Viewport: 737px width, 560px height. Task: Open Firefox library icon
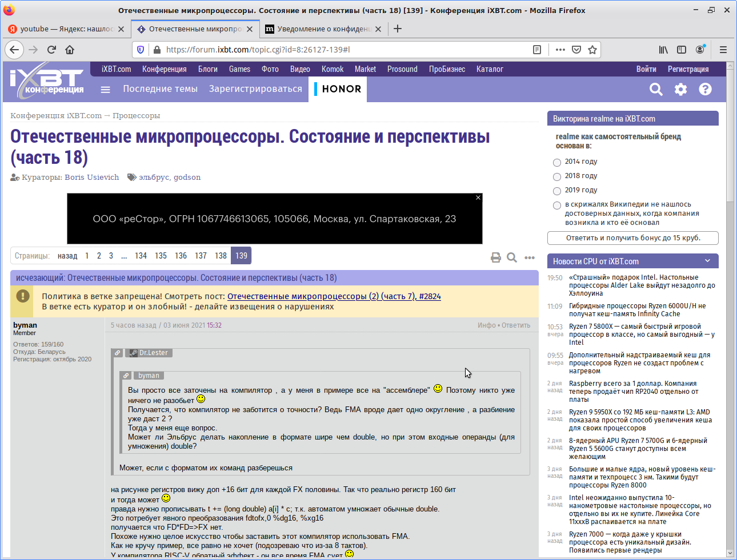click(663, 50)
